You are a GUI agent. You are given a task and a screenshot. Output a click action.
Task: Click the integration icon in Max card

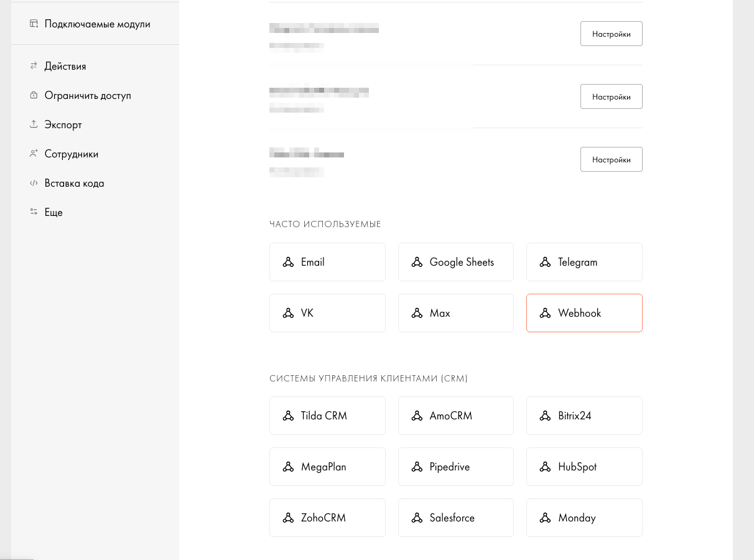click(417, 314)
